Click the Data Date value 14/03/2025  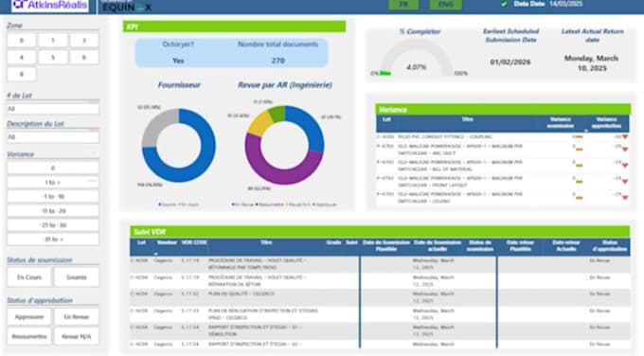pyautogui.click(x=566, y=4)
